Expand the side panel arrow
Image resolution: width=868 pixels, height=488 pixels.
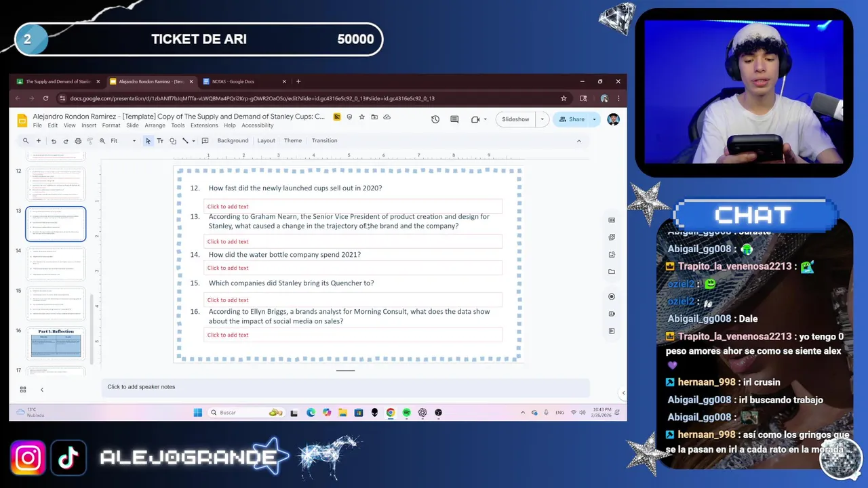pos(623,393)
